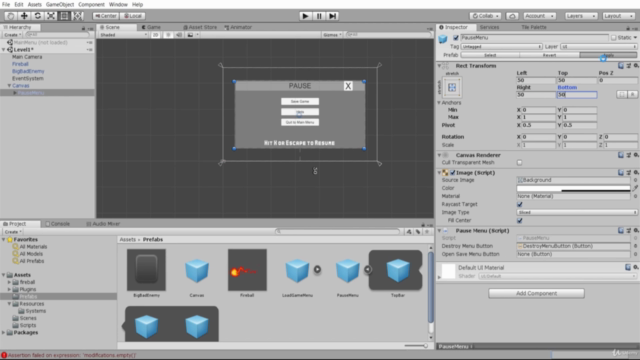Click the error icon in status bar
This screenshot has width=640, height=360.
click(4, 356)
